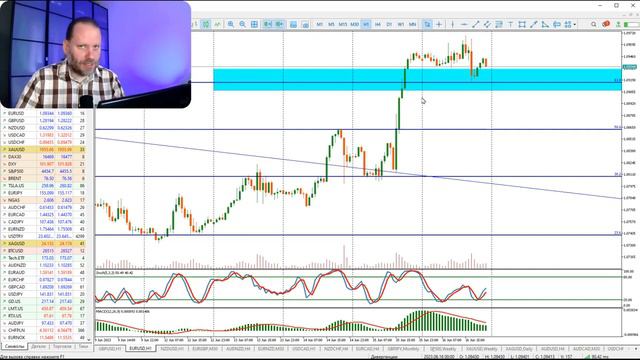Image resolution: width=640 pixels, height=360 pixels.
Task: Open the NZDUSD,H1 chart tab
Action: 171,349
